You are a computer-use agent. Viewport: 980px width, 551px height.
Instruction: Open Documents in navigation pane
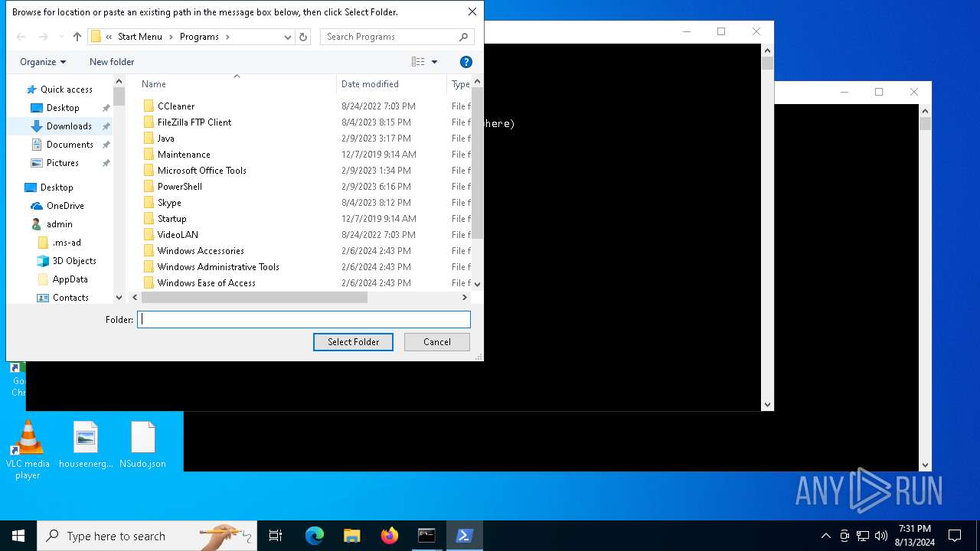[70, 145]
